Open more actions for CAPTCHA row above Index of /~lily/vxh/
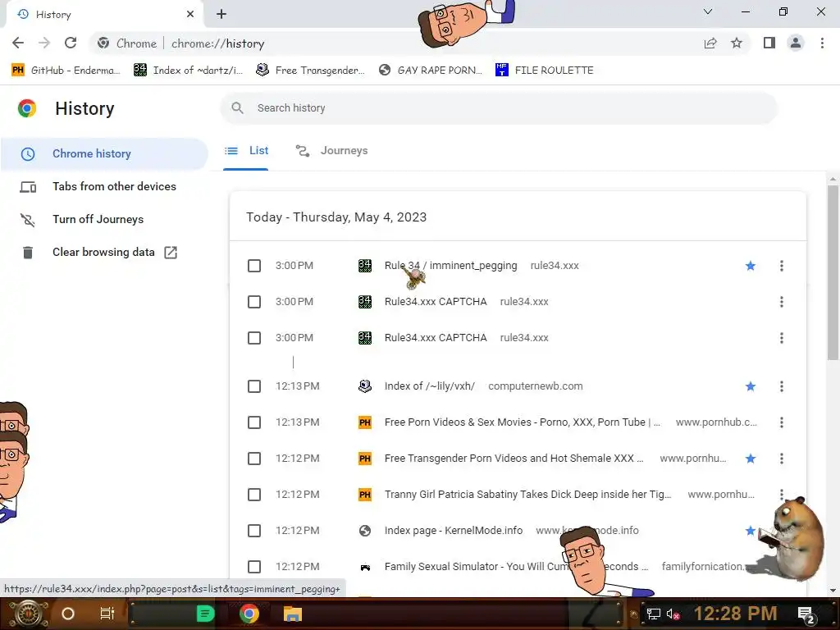The image size is (840, 630). (x=782, y=338)
